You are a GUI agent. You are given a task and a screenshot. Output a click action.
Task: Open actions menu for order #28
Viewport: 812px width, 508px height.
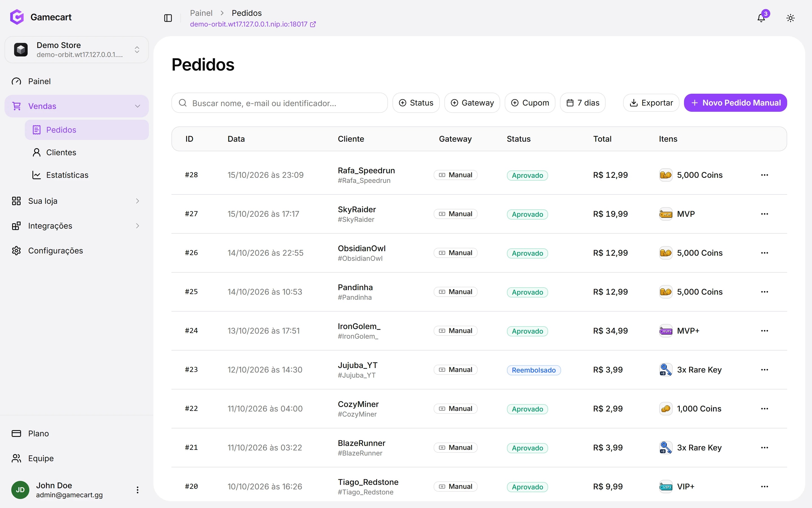click(x=764, y=175)
